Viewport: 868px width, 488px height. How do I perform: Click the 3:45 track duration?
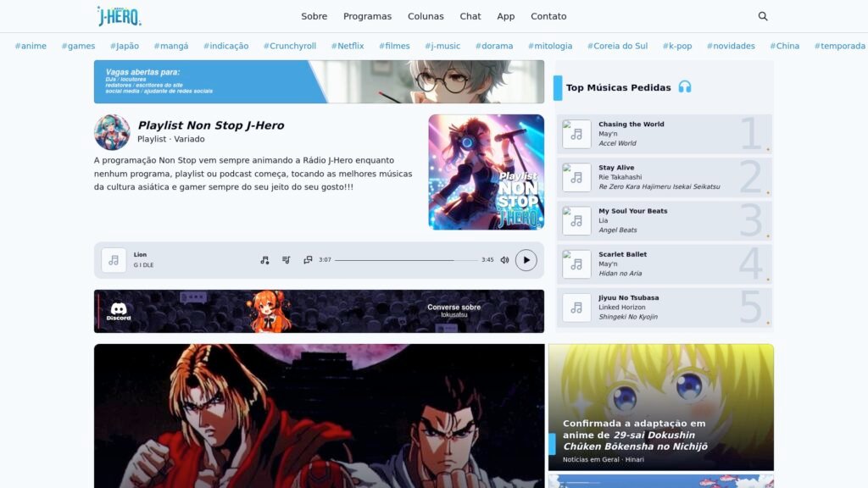click(487, 260)
